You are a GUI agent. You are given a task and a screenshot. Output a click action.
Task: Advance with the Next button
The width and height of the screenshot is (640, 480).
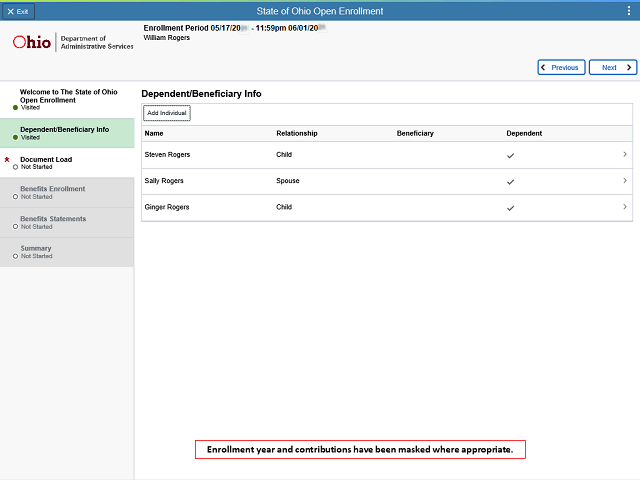tap(613, 67)
